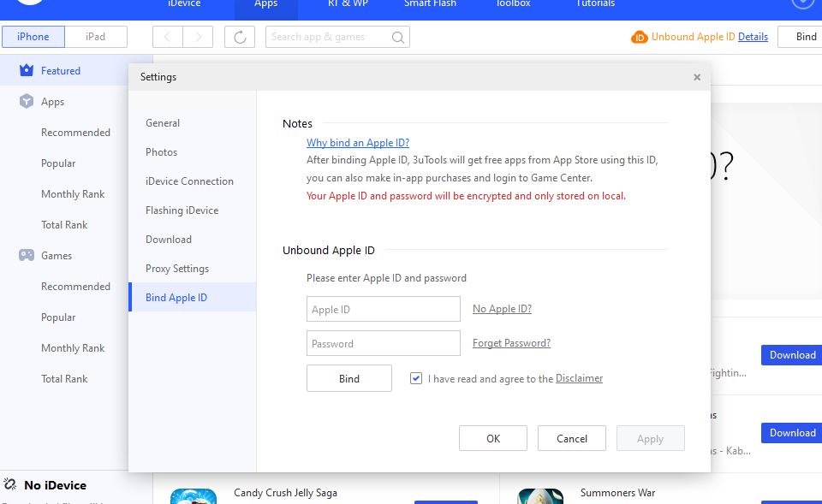Click the upper Download button behind dialog

tap(791, 355)
